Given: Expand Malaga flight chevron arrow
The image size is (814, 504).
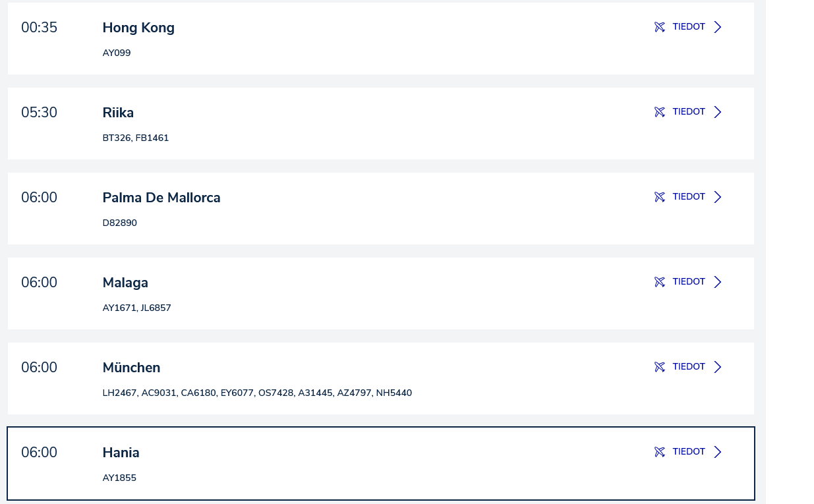Looking at the screenshot, I should pos(718,282).
